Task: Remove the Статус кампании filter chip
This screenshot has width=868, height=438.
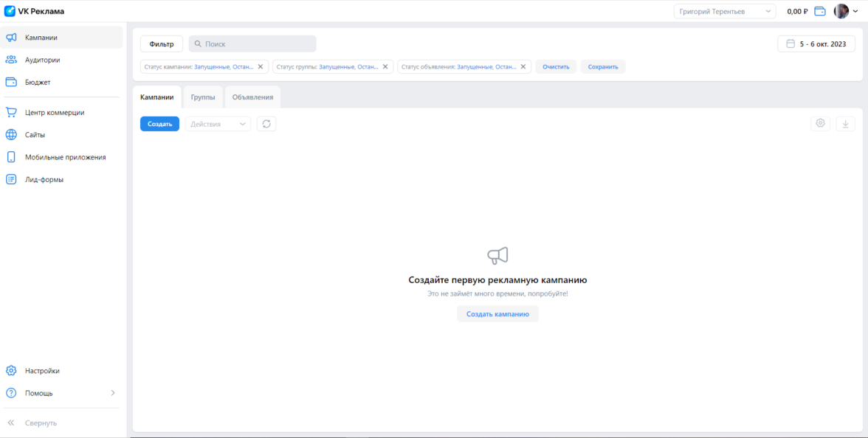Action: [260, 66]
